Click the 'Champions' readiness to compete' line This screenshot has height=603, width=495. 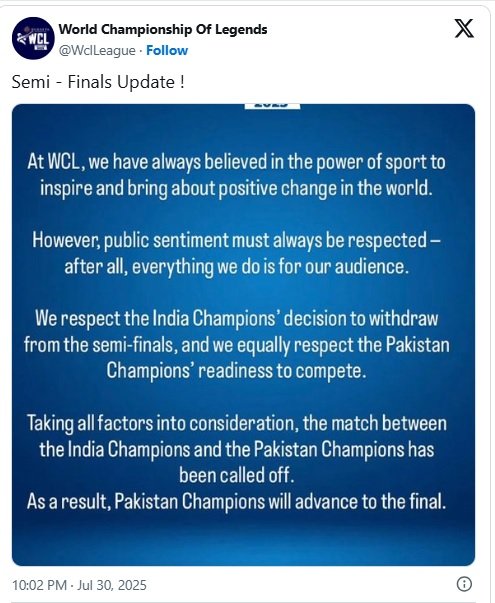(236, 371)
